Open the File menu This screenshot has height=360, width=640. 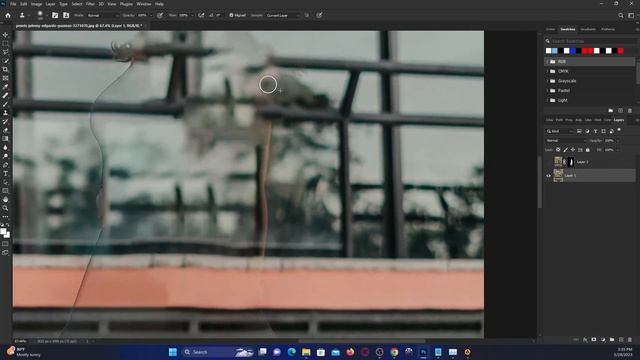(x=13, y=4)
